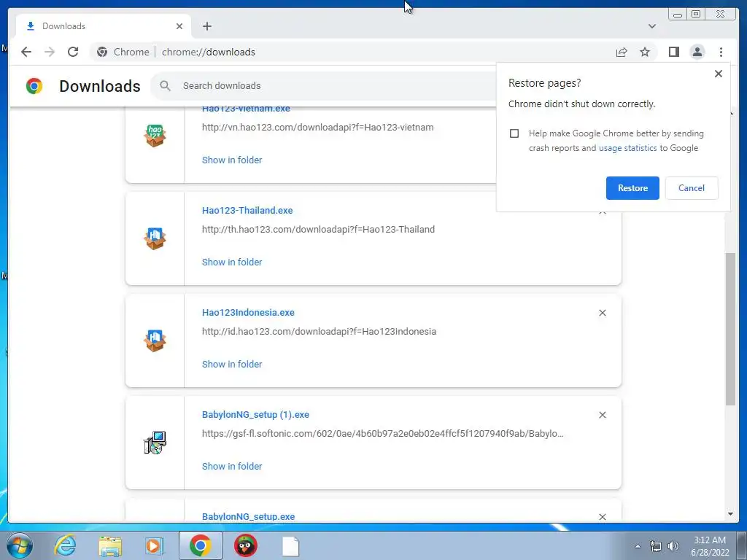The image size is (747, 560).
Task: Reload the downloads page
Action: coord(73,52)
